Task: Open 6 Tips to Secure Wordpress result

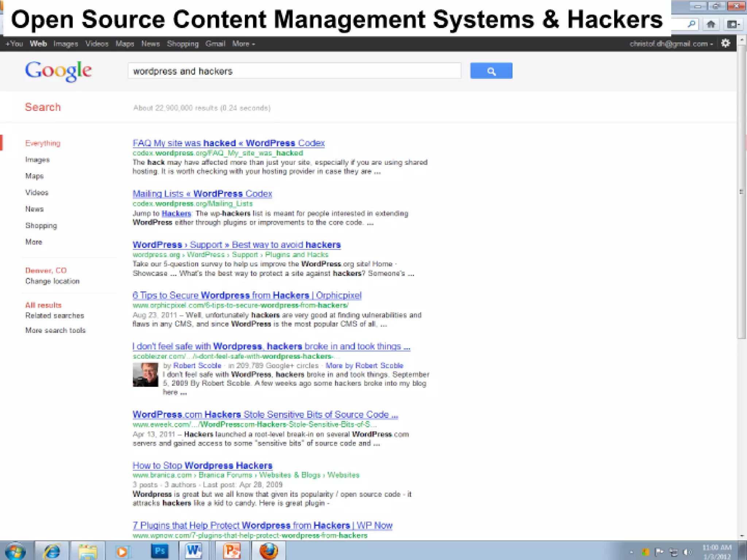Action: coord(247,295)
